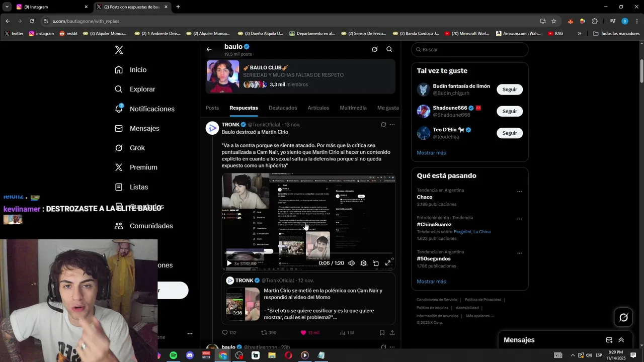Click Grok explain icon on TRONK post
644x362 pixels.
pyautogui.click(x=383, y=125)
